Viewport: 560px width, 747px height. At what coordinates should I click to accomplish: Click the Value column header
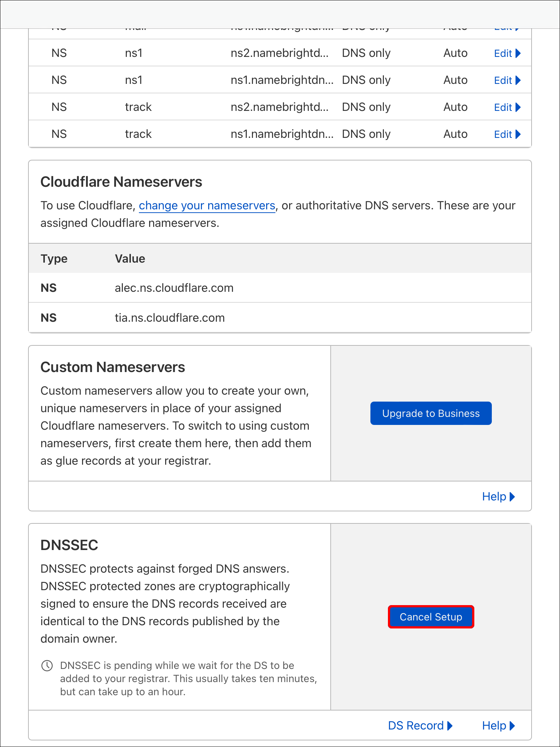(x=130, y=259)
